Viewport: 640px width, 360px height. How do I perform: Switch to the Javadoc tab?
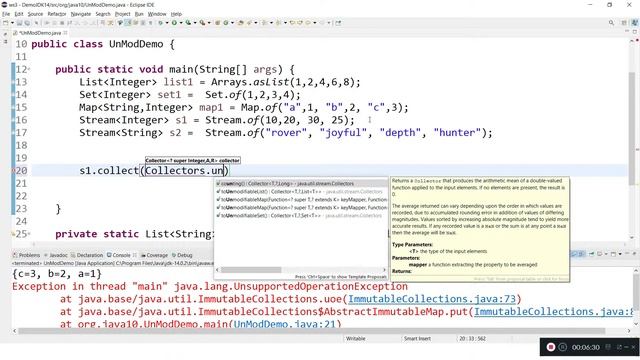click(x=56, y=255)
